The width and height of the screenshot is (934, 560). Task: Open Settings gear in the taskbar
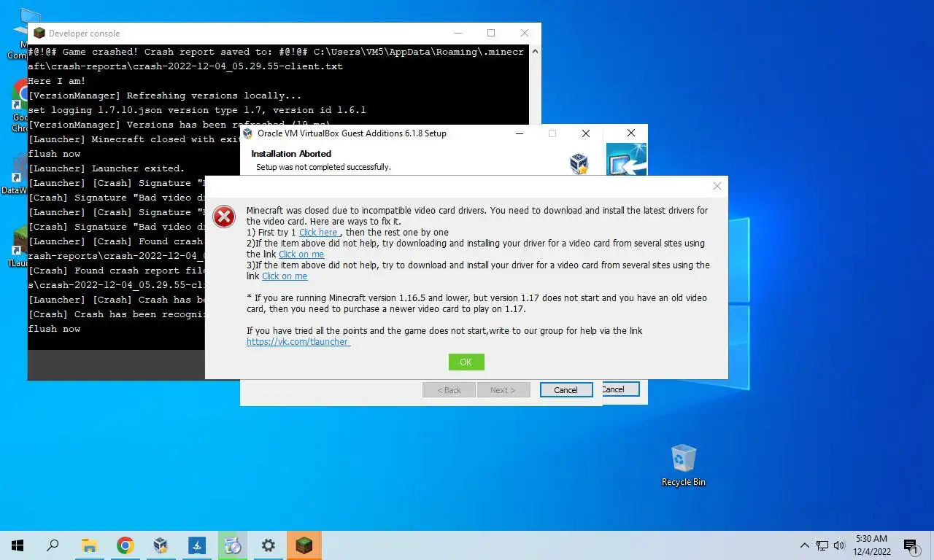click(268, 545)
